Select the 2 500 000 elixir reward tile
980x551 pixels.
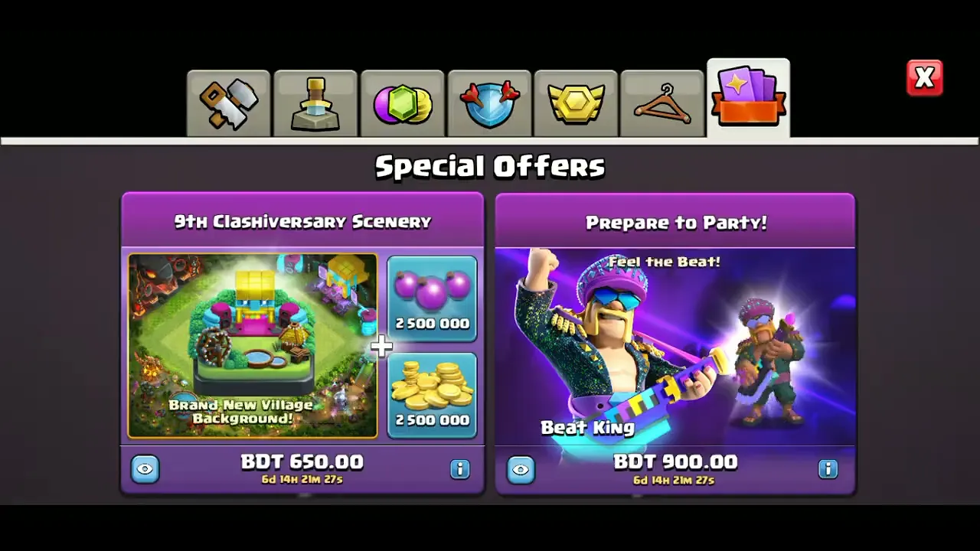(x=432, y=298)
